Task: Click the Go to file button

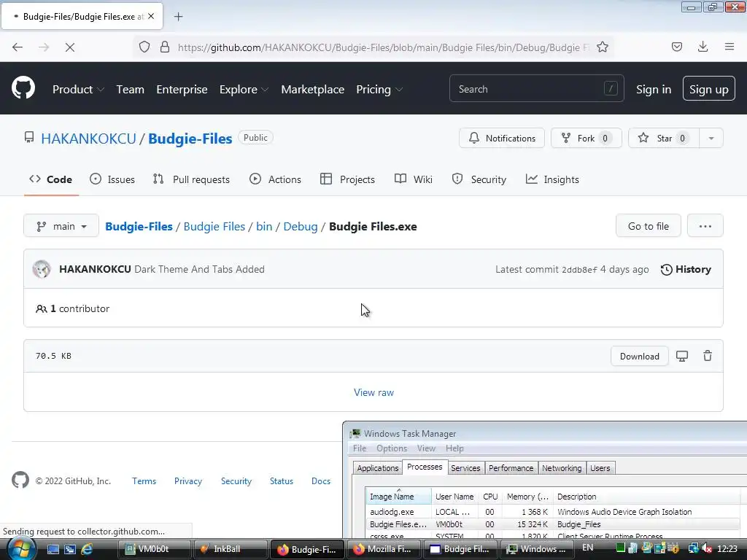Action: [649, 226]
